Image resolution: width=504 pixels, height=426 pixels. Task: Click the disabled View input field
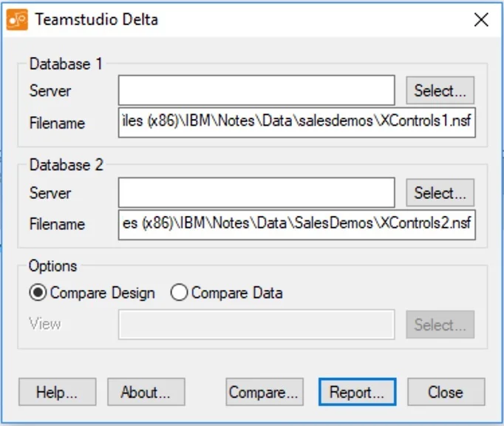[256, 325]
